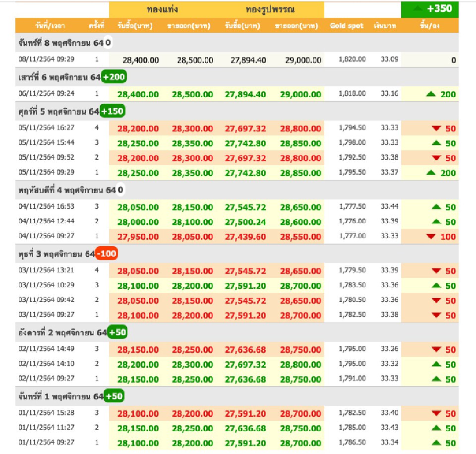Click the up arrow in the 05/11/2564 09:29 row
The width and height of the screenshot is (476, 454).
coord(431,173)
